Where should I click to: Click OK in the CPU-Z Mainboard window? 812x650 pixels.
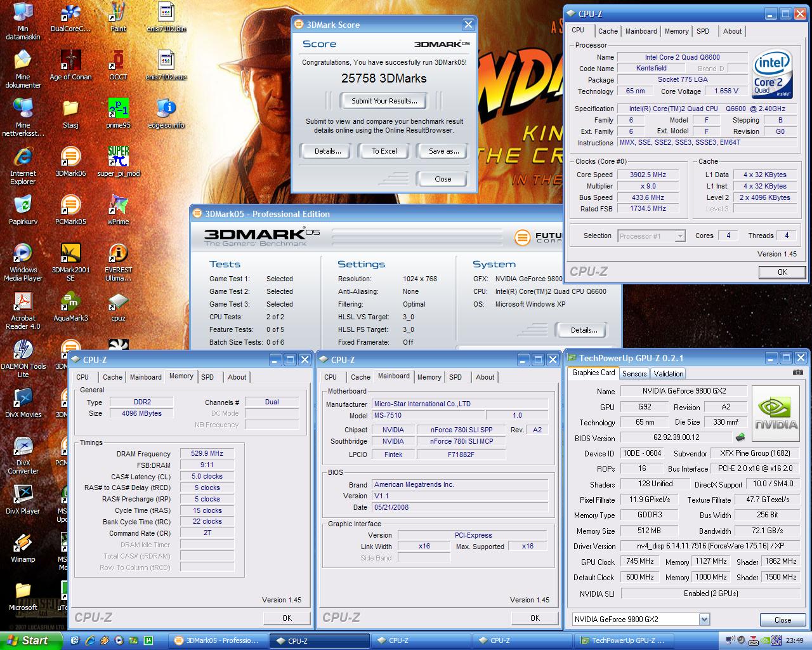(535, 618)
